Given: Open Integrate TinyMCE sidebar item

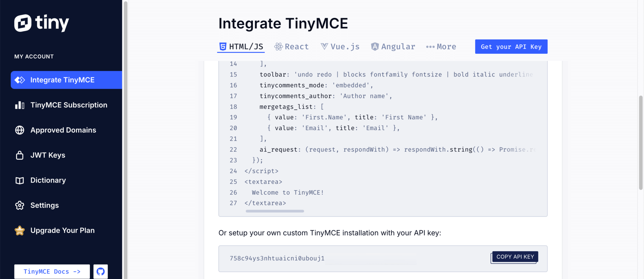Looking at the screenshot, I should pos(66,80).
